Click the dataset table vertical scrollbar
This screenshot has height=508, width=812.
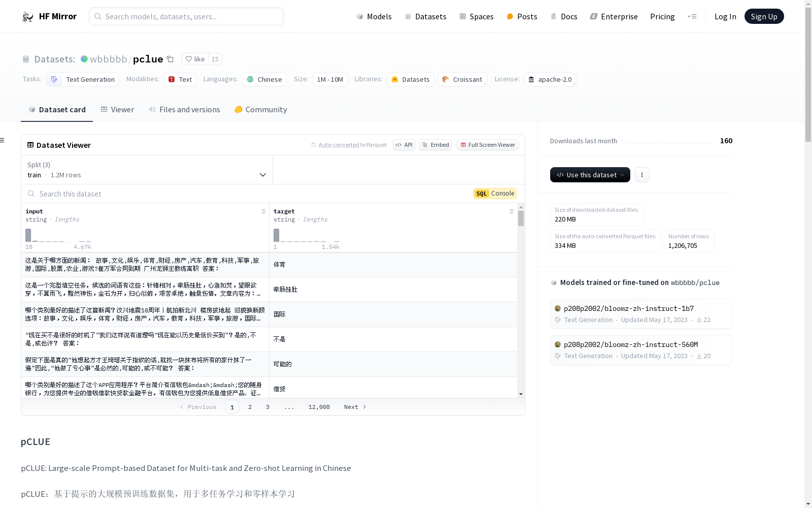click(x=521, y=218)
